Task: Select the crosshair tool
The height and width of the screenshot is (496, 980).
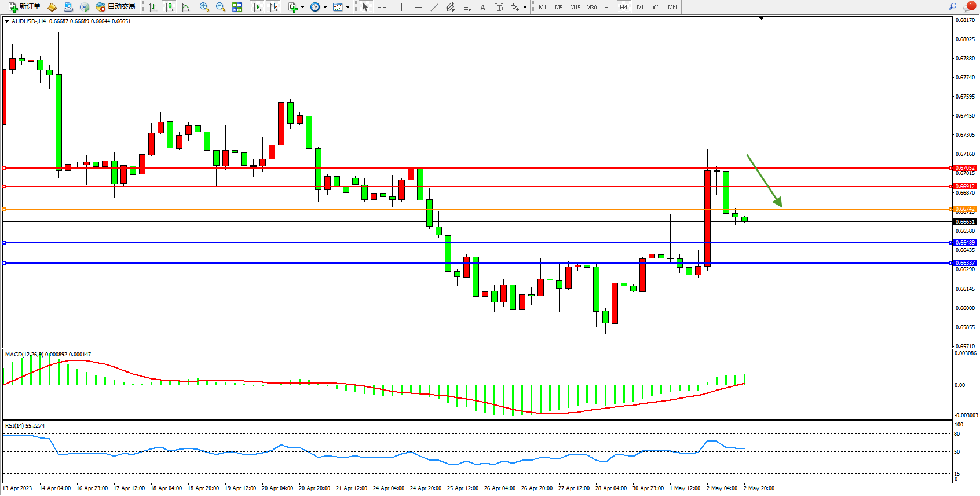Action: pos(382,7)
